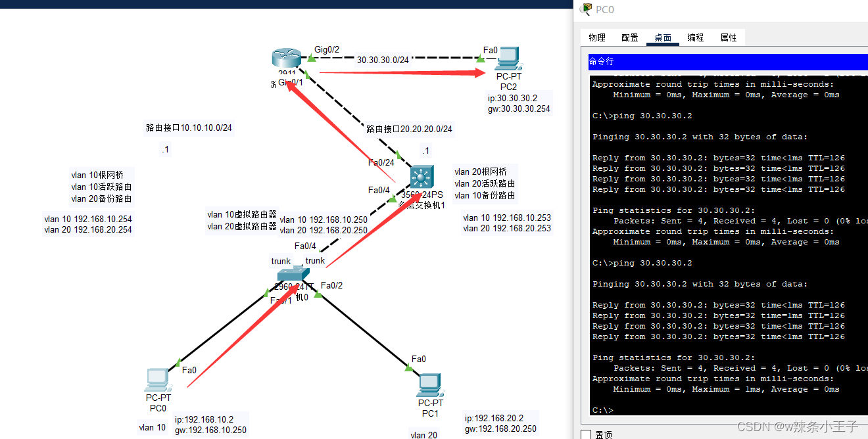Click PC2 gw:30.30.30.254 label
This screenshot has width=868, height=439.
point(518,109)
